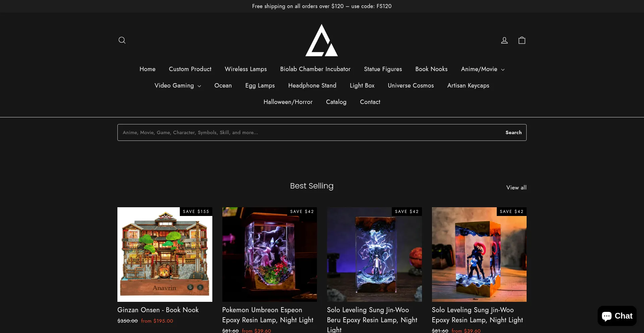Go to Wireless Lamps menu item
Viewport: 644px width, 333px height.
(246, 69)
